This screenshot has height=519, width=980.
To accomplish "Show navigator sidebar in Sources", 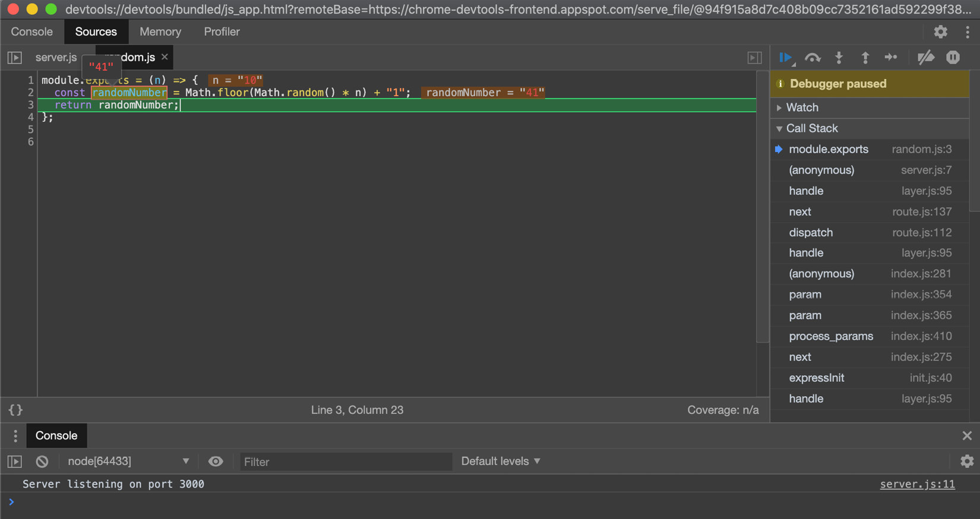I will coord(14,58).
